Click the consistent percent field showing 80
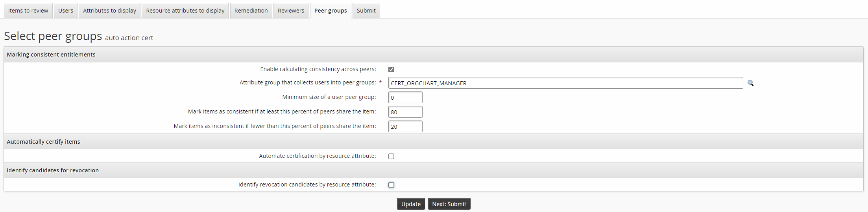 [x=405, y=112]
